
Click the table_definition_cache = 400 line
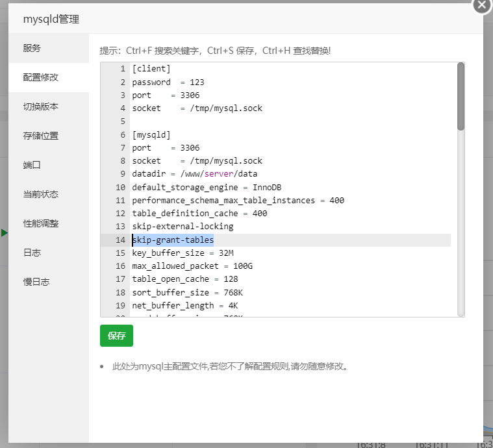tap(199, 213)
